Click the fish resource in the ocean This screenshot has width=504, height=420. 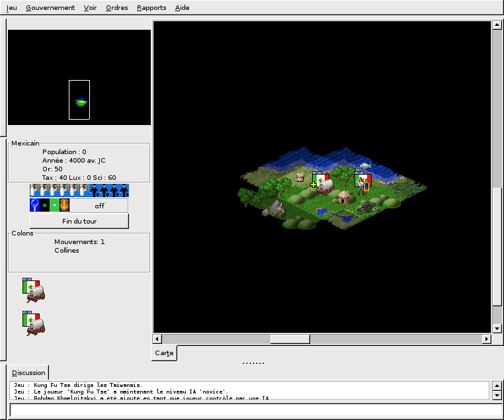[x=364, y=165]
